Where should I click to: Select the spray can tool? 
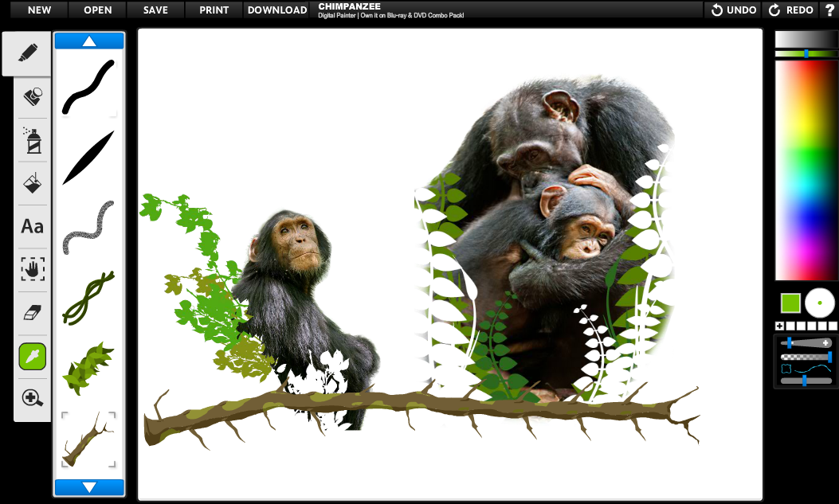tap(33, 140)
